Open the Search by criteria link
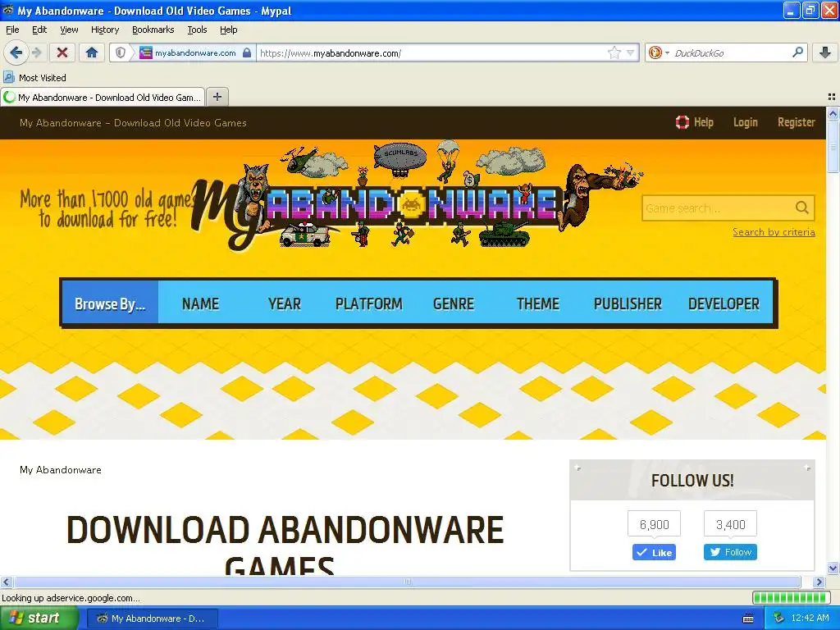The image size is (840, 630). click(x=774, y=232)
